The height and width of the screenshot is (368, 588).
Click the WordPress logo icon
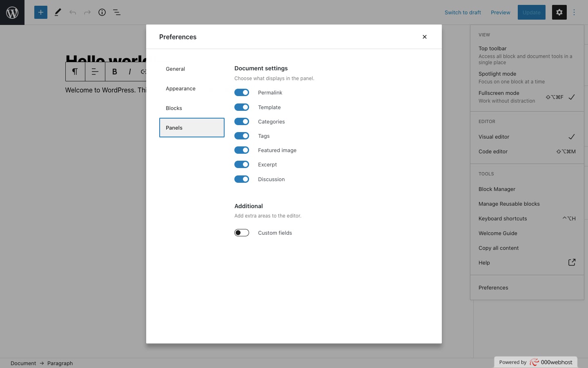[12, 12]
